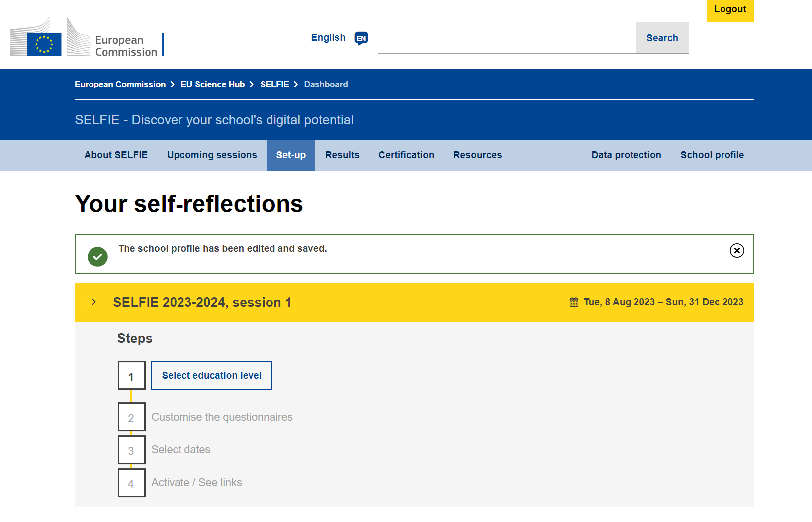Open the EU Science Hub breadcrumb

[213, 85]
